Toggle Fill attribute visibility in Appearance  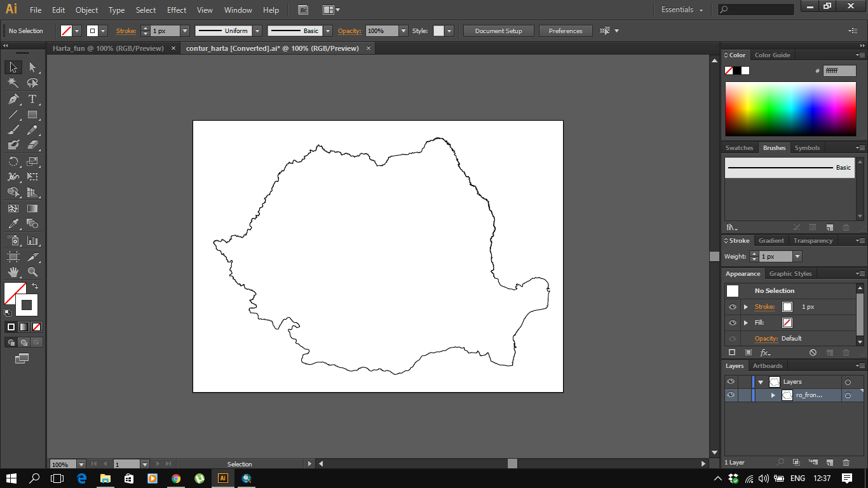pos(733,323)
